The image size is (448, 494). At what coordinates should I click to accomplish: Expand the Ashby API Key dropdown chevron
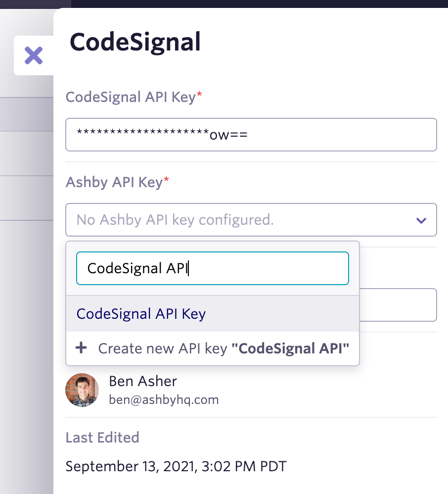coord(421,220)
